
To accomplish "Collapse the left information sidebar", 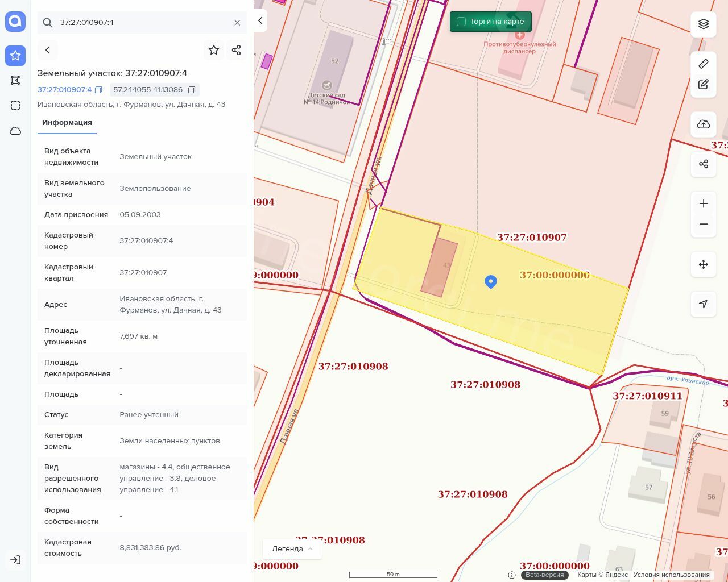I will tap(260, 21).
